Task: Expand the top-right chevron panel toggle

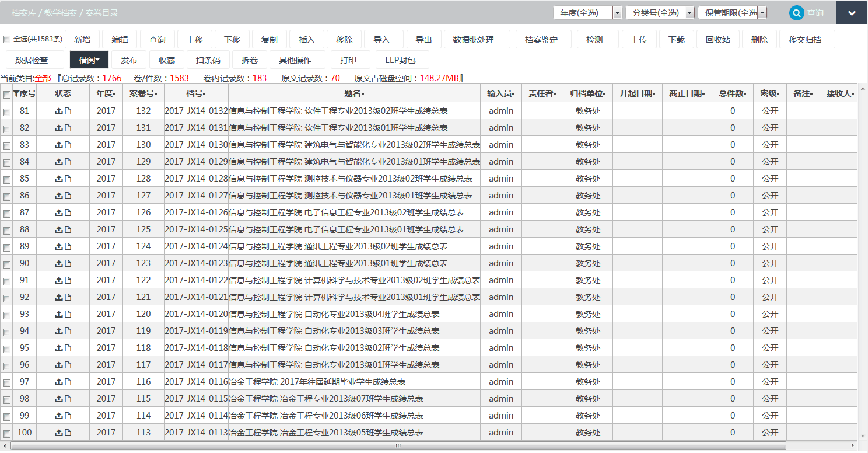Action: (852, 13)
